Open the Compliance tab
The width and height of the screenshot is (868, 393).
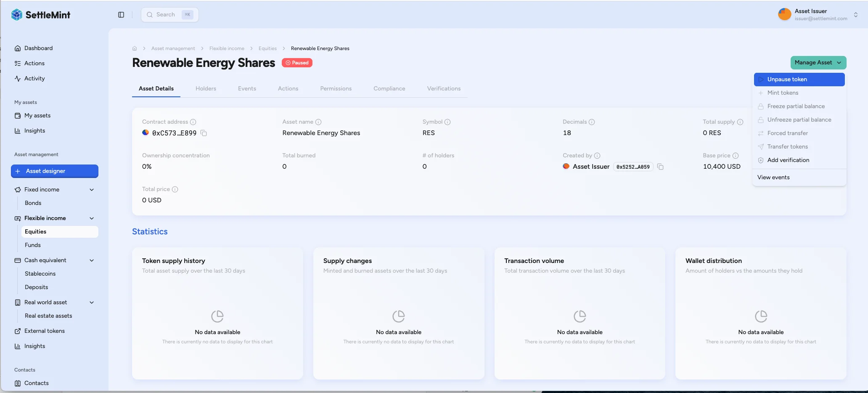pyautogui.click(x=389, y=89)
